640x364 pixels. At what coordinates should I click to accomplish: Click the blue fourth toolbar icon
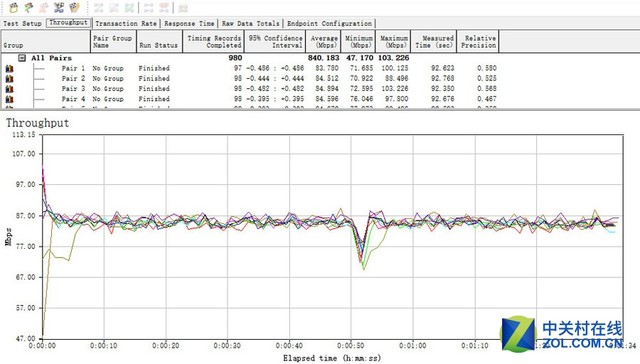click(59, 7)
